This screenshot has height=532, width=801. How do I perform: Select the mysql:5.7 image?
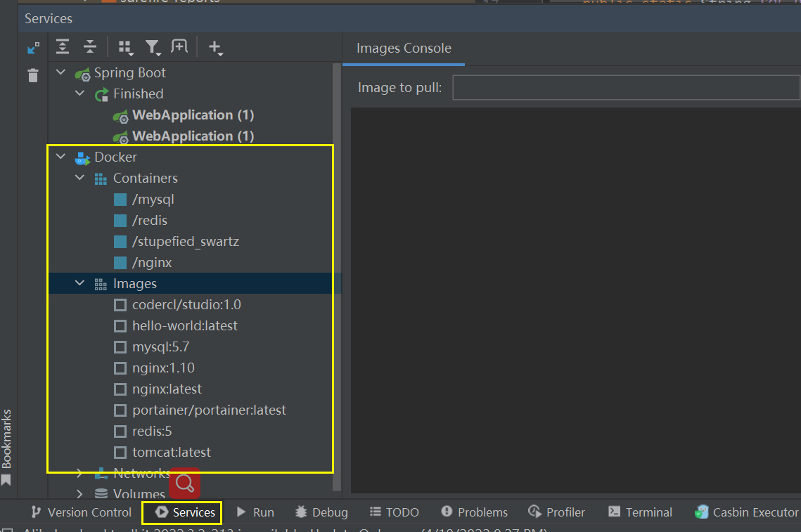pos(160,347)
